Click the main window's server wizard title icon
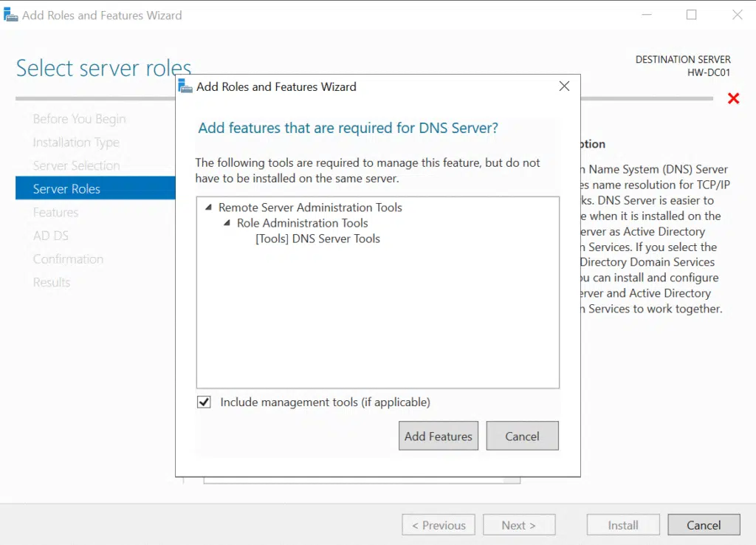Viewport: 756px width, 545px height. tap(11, 15)
